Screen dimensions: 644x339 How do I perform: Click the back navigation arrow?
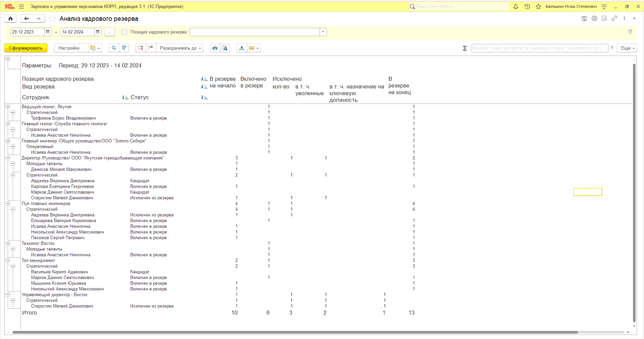pyautogui.click(x=27, y=19)
